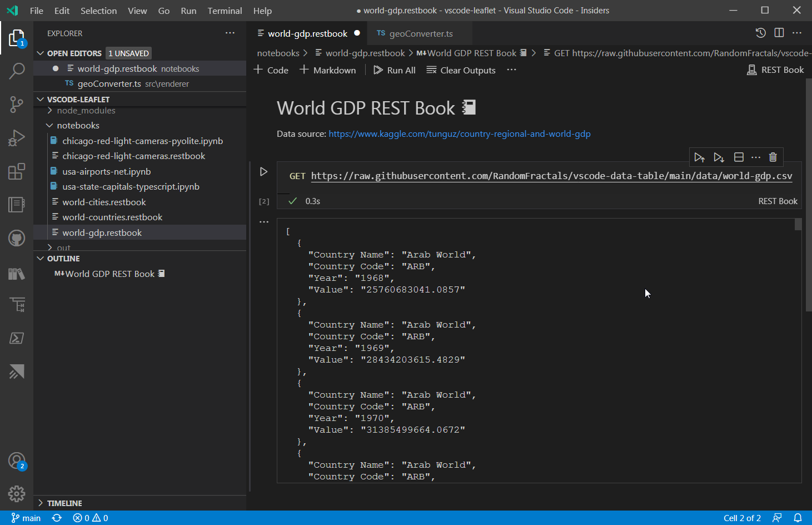812x525 pixels.
Task: Click Explorer views and more actions ellipsis
Action: tap(230, 33)
